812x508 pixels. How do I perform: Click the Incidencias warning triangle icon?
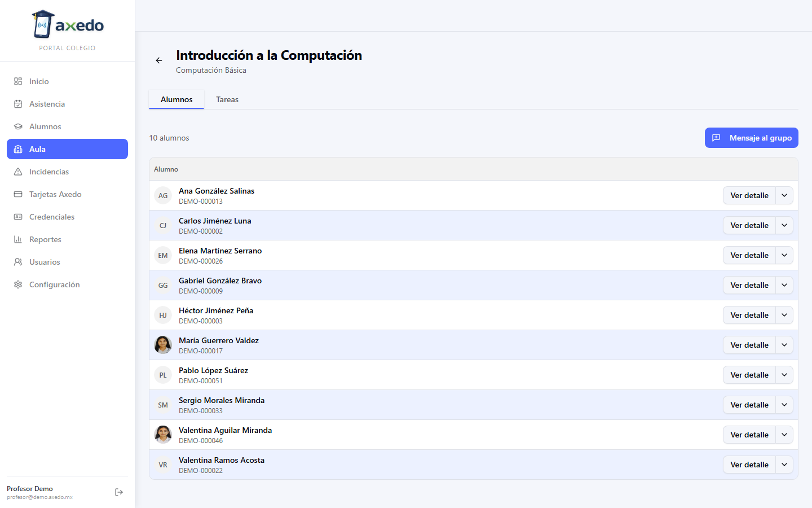(18, 172)
